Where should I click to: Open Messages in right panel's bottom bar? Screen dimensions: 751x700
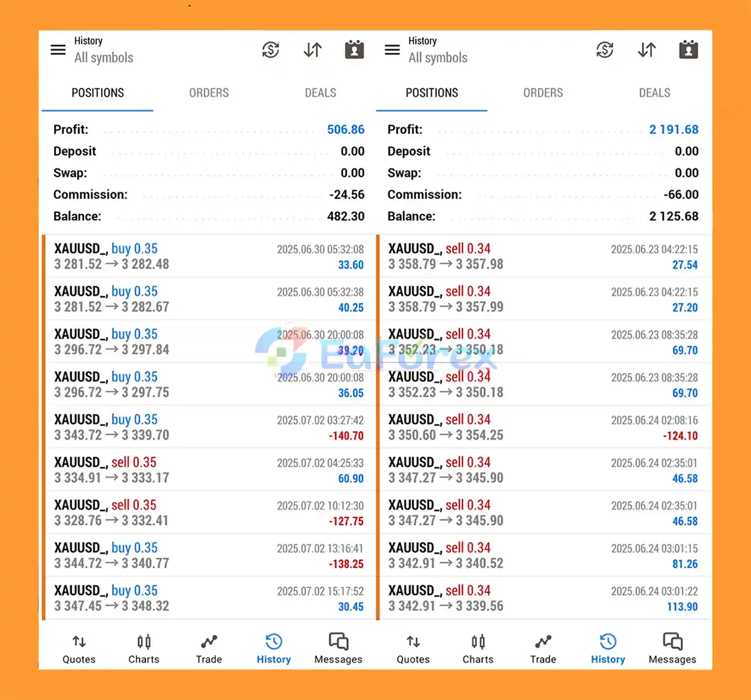(672, 649)
